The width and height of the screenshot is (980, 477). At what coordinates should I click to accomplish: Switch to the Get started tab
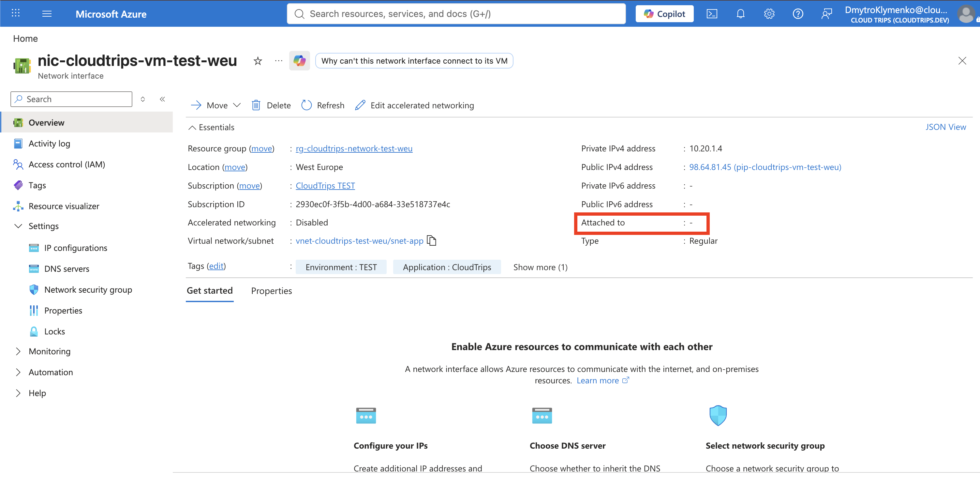pos(209,291)
